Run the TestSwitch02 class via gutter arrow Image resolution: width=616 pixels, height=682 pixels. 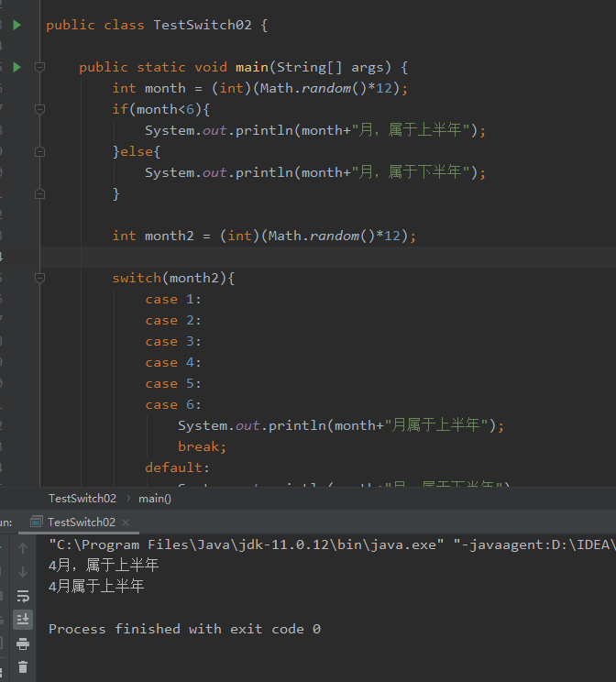[x=17, y=26]
